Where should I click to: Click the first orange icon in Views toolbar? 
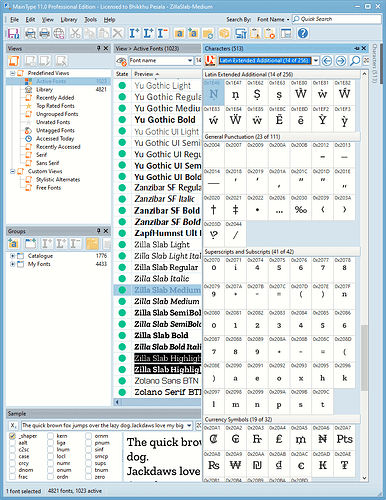[x=14, y=61]
